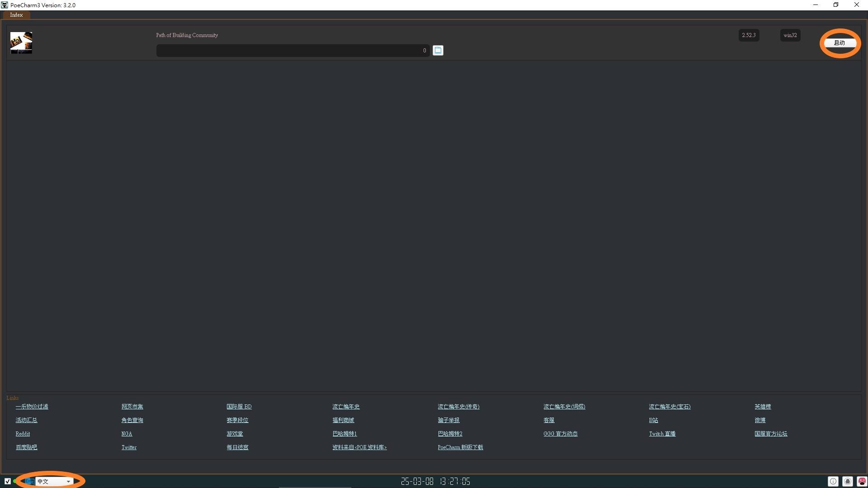Viewport: 868px width, 488px height.
Task: Switch to the Index tab
Action: click(x=16, y=15)
